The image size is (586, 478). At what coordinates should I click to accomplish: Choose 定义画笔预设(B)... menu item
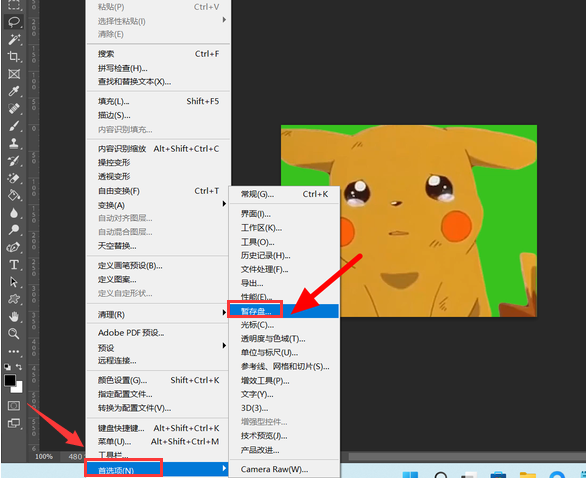158,266
